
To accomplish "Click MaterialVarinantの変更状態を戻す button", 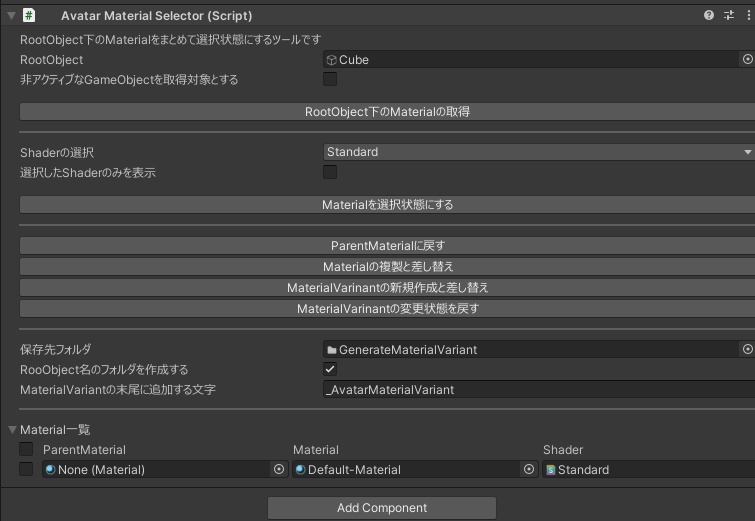I will [x=387, y=308].
